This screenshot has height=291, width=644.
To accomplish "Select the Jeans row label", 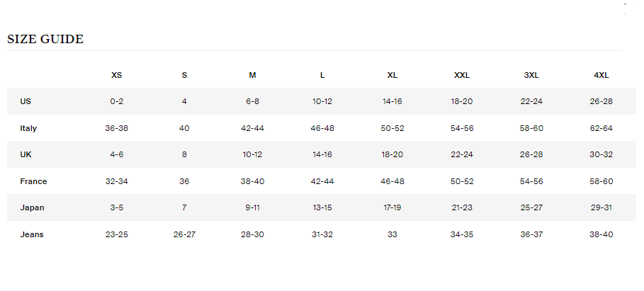I will point(32,235).
